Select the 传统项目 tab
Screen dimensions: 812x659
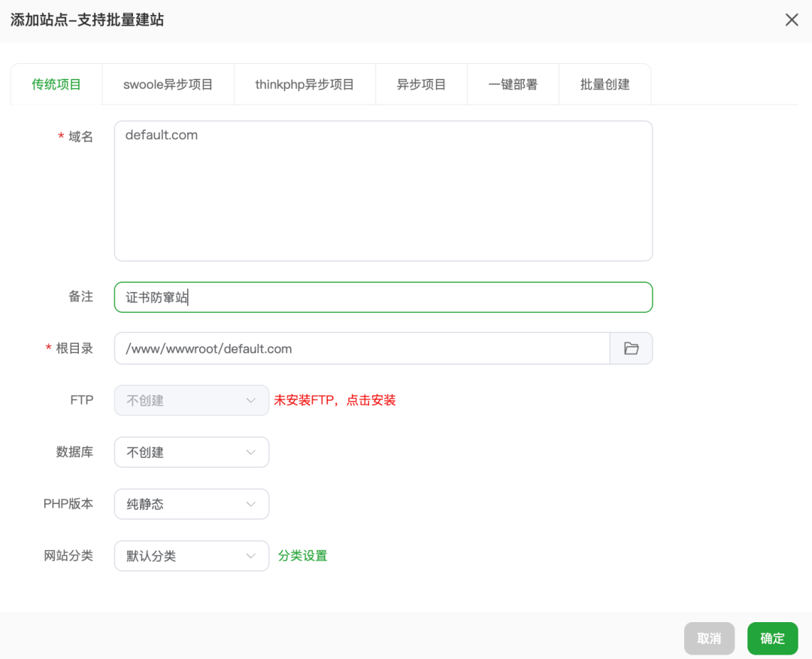point(56,84)
